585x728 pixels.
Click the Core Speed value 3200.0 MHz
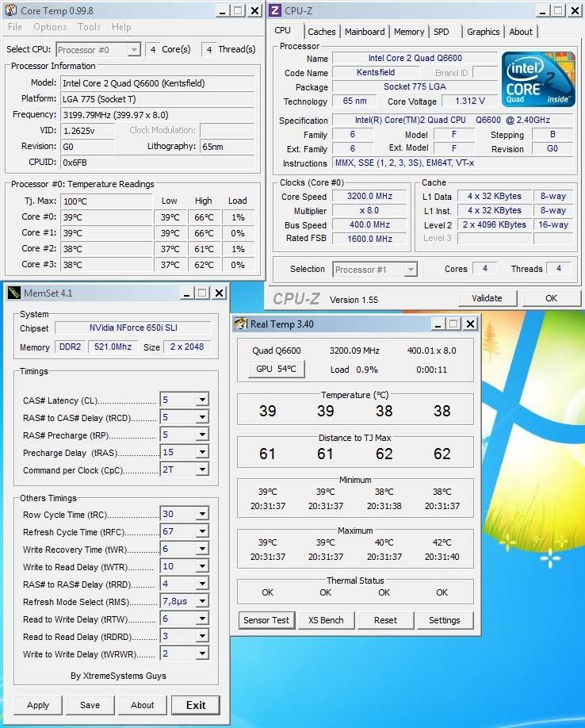[x=369, y=196]
